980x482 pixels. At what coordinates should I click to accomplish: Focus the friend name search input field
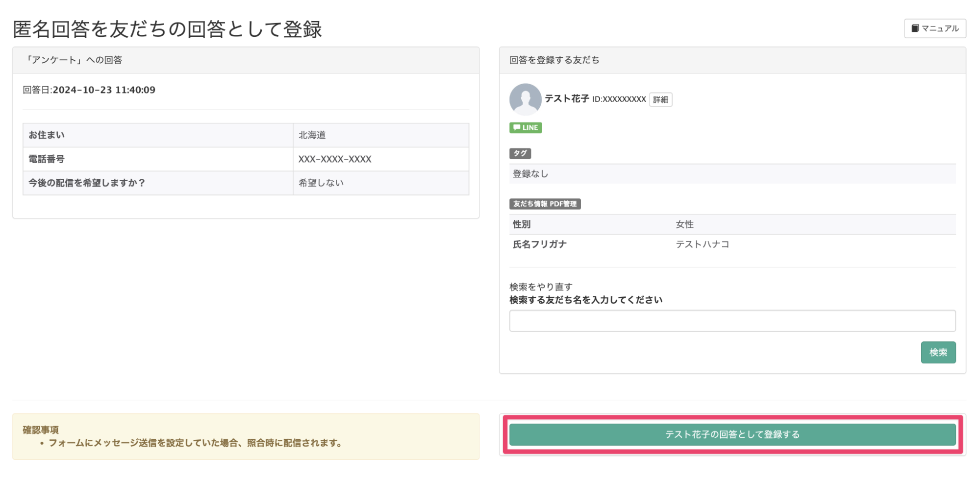pos(732,320)
